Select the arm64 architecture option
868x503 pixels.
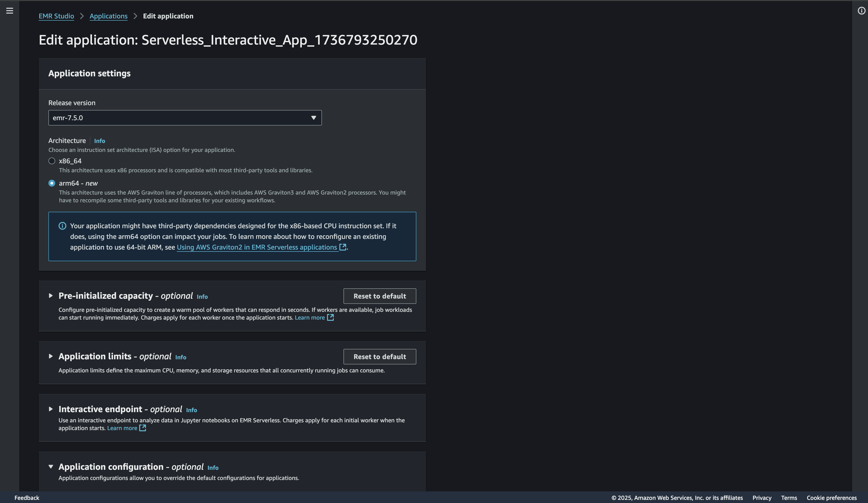click(52, 183)
